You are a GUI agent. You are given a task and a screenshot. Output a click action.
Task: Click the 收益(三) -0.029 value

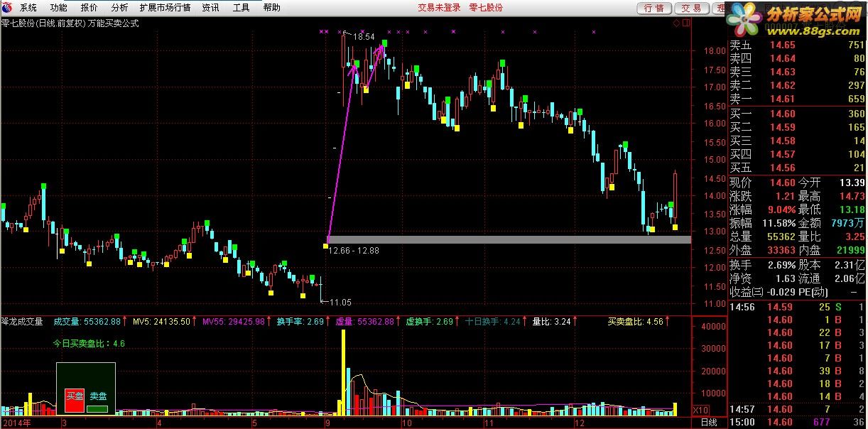pyautogui.click(x=781, y=292)
